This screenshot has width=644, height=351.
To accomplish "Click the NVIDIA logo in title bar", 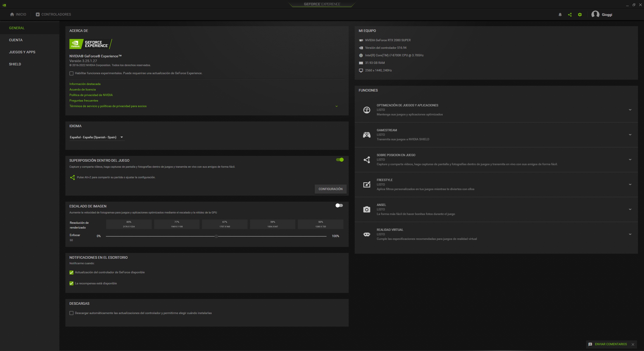I will pos(4,5).
